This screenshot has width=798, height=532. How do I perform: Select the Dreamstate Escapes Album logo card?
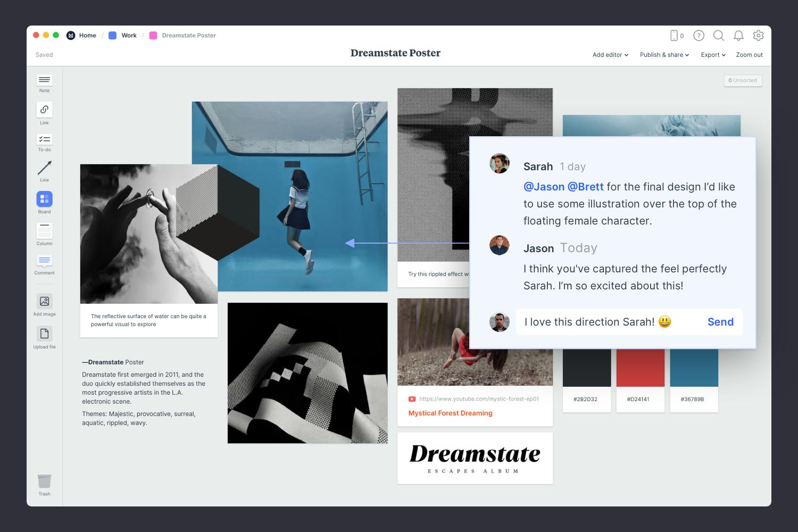tap(475, 458)
